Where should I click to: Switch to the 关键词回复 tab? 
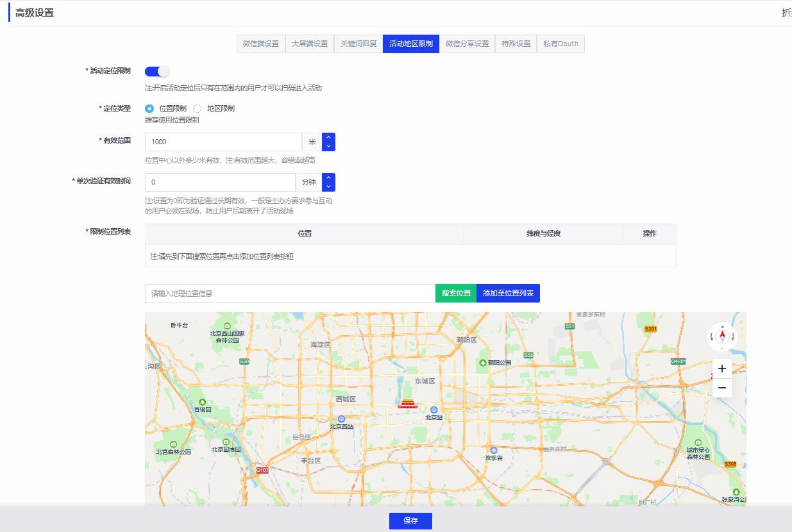pos(358,44)
